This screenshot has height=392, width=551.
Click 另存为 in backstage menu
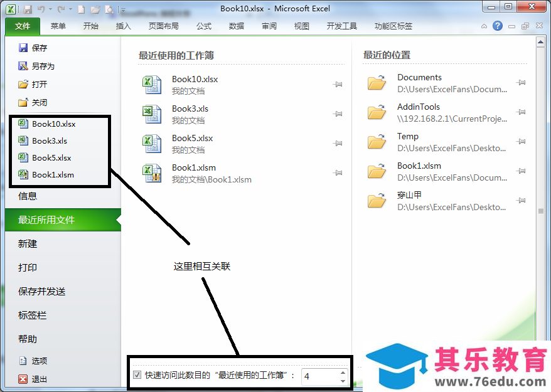[x=36, y=66]
